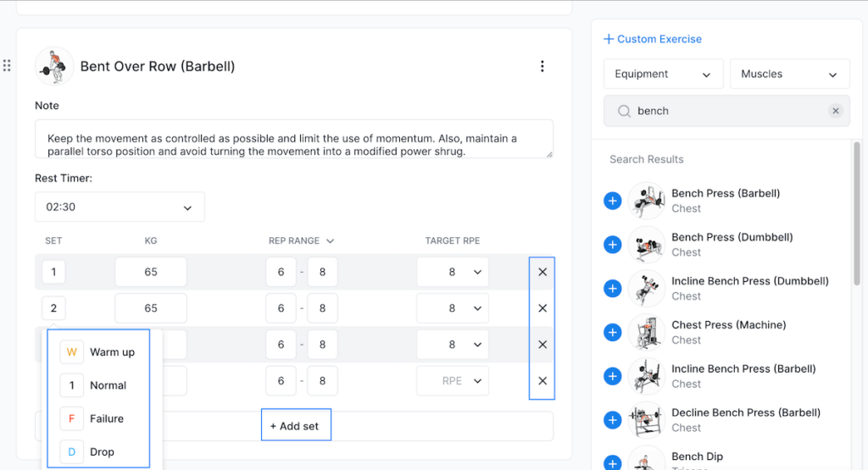Image resolution: width=868 pixels, height=470 pixels.
Task: Edit minimum reps field of set 1
Action: tap(281, 272)
